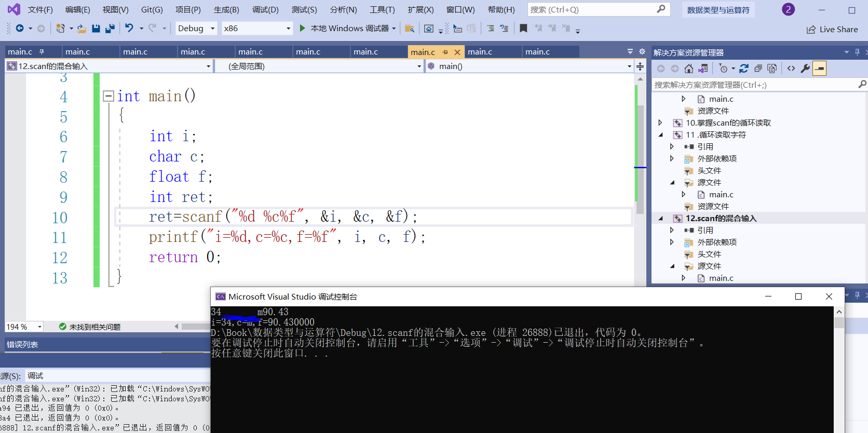
Task: Click the View Code angle-brackets icon
Action: click(791, 69)
